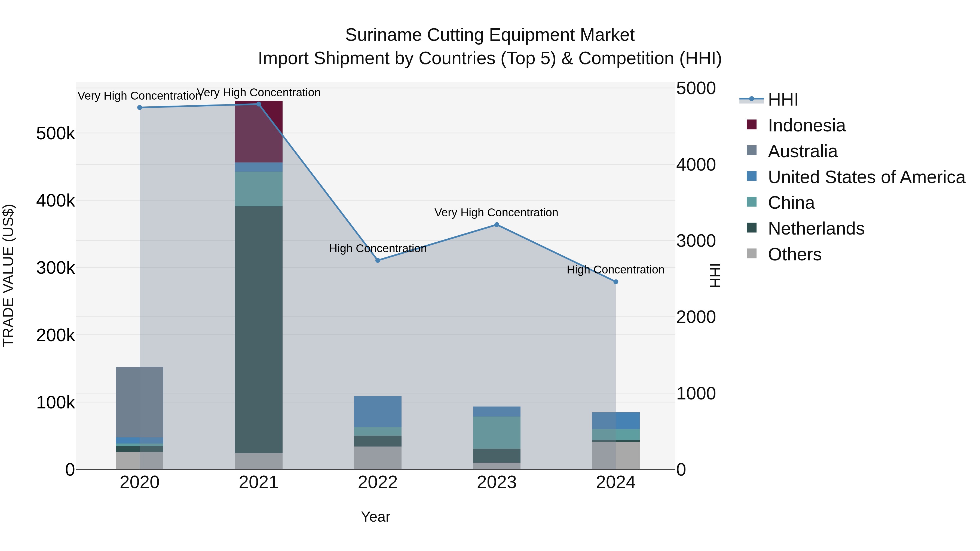Image resolution: width=980 pixels, height=551 pixels.
Task: Click the 2022 High Concentration annotation
Action: point(378,249)
